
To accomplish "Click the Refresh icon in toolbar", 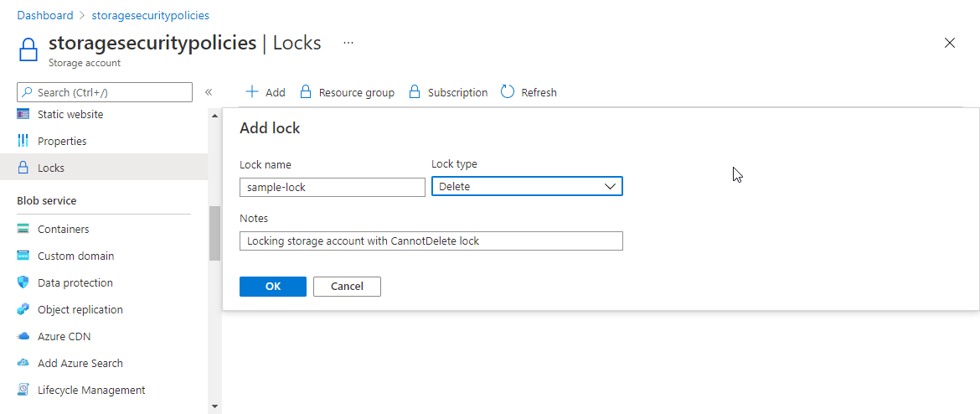I will point(508,92).
